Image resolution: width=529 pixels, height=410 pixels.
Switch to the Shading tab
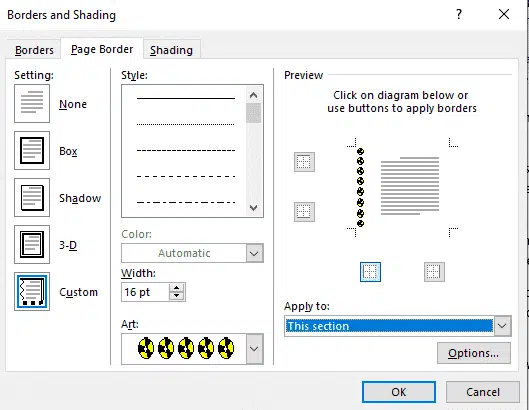tap(171, 50)
